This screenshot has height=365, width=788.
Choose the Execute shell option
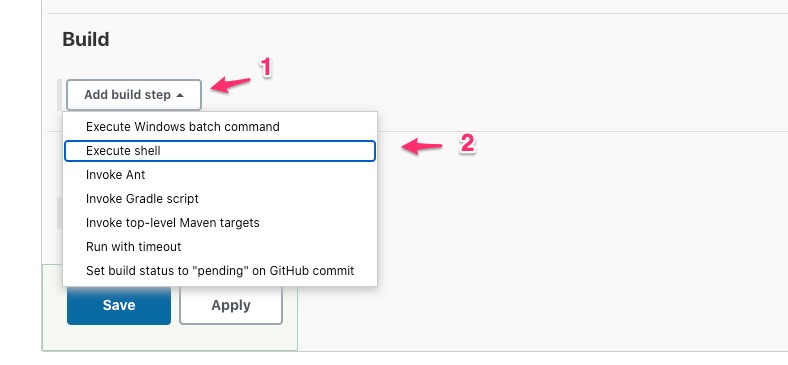pyautogui.click(x=220, y=151)
